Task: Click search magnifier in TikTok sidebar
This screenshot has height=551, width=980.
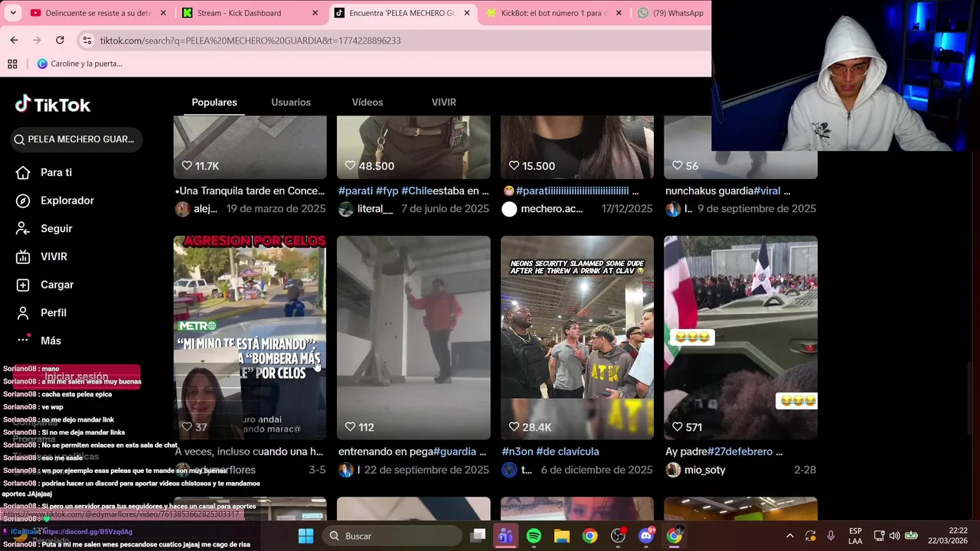Action: (x=19, y=139)
